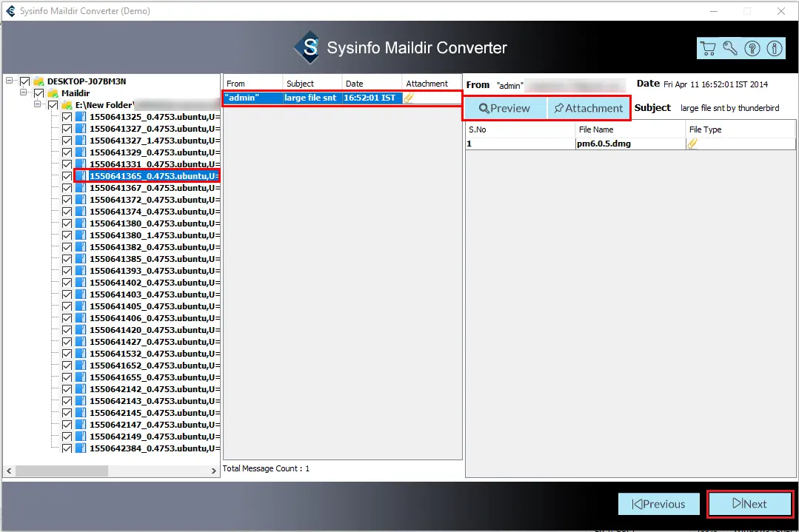
Task: Click file icon of 1550641402_0.4753.ubuntu
Action: 81,283
